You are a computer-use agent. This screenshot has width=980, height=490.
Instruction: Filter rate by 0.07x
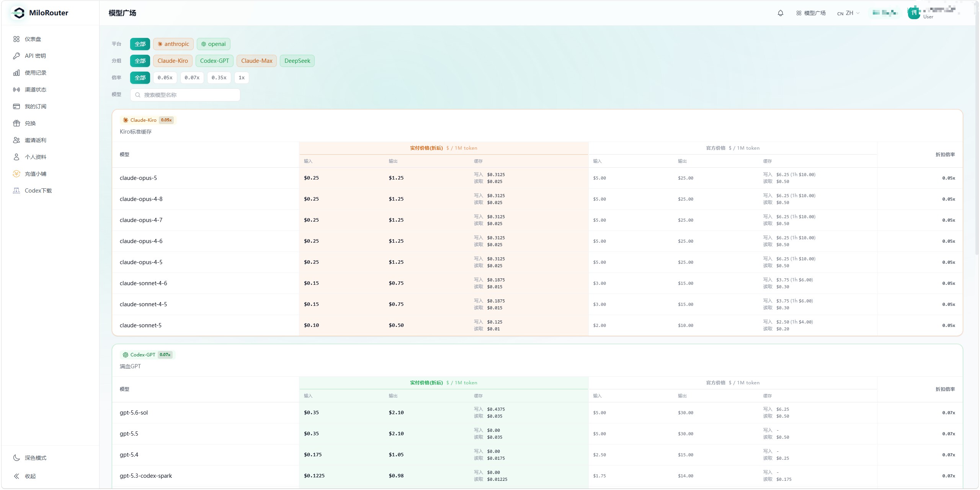(192, 78)
